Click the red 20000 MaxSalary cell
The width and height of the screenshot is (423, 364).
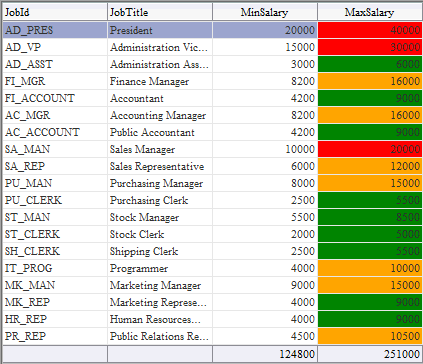[x=370, y=149]
